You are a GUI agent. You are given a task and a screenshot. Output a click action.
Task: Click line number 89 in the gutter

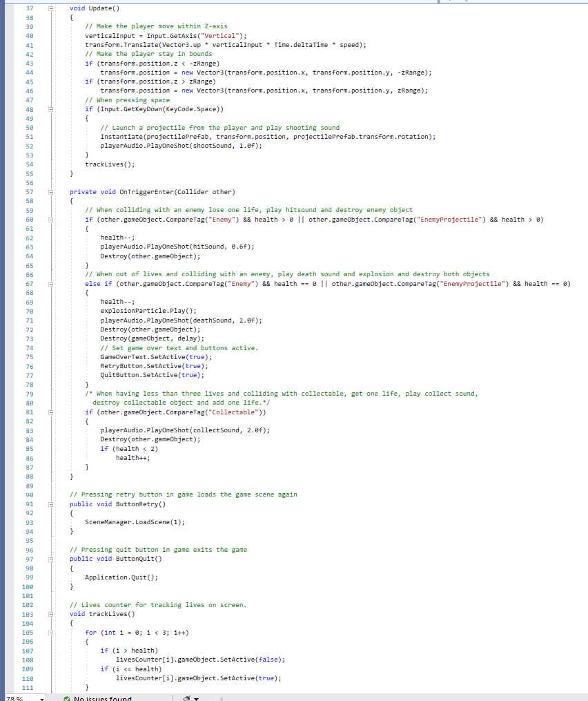pyautogui.click(x=30, y=486)
